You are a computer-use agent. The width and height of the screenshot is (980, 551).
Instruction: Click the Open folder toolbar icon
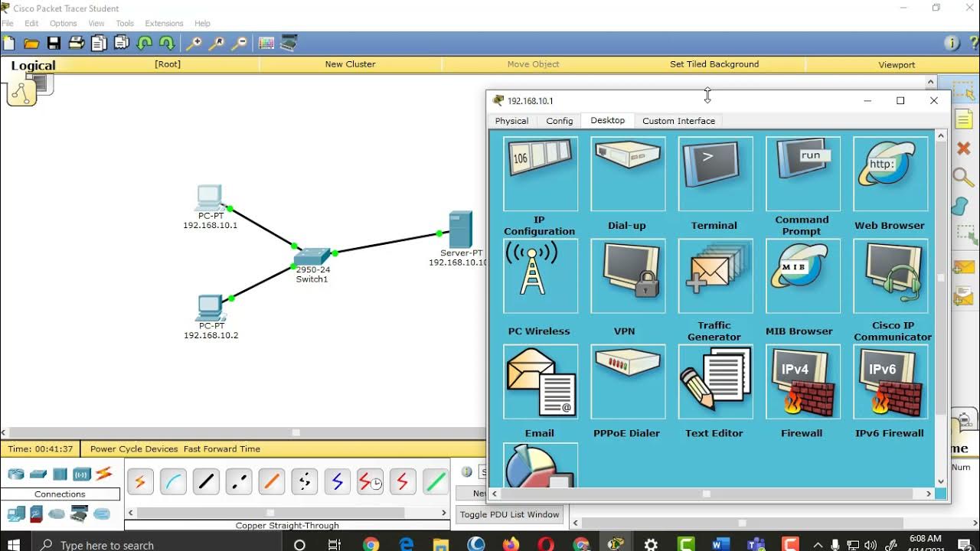pyautogui.click(x=31, y=43)
